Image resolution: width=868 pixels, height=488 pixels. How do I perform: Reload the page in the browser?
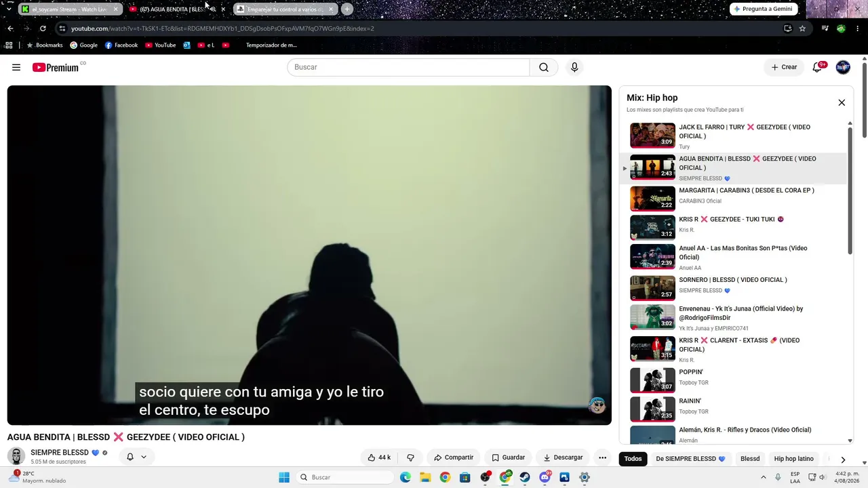click(x=43, y=28)
